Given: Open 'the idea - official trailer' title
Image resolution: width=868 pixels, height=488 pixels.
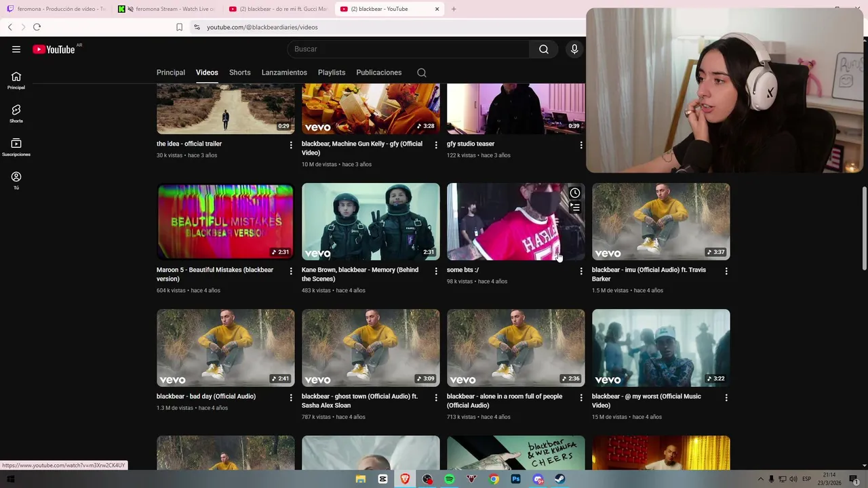Looking at the screenshot, I should 189,144.
